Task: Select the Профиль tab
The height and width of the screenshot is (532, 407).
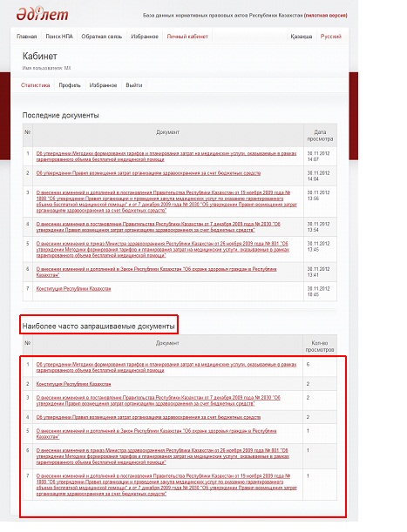Action: click(70, 85)
